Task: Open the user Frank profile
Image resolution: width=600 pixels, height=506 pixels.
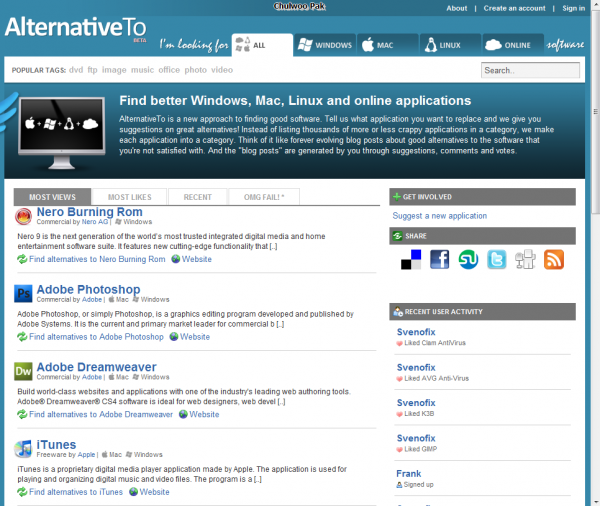Action: 408,473
